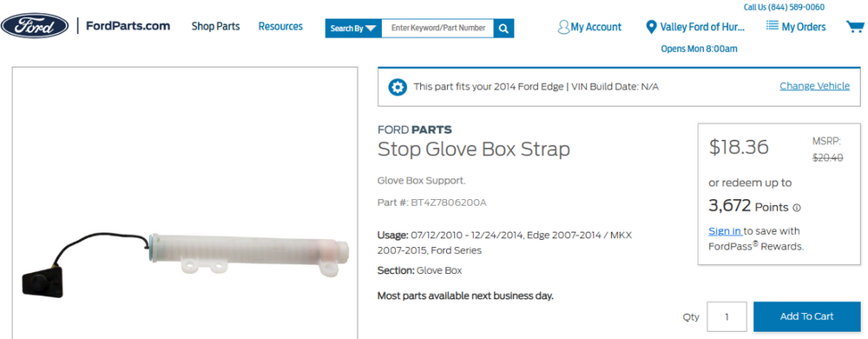Click the Add To Cart button

coord(806,316)
